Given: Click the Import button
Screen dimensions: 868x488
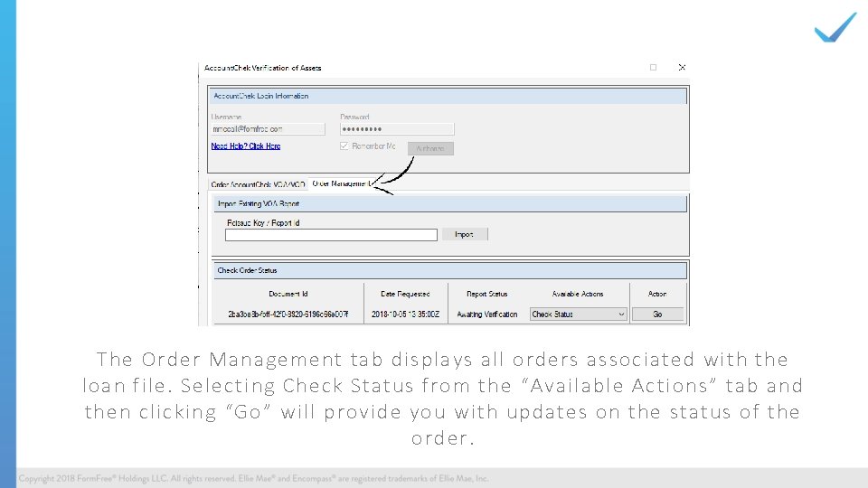Looking at the screenshot, I should point(465,235).
